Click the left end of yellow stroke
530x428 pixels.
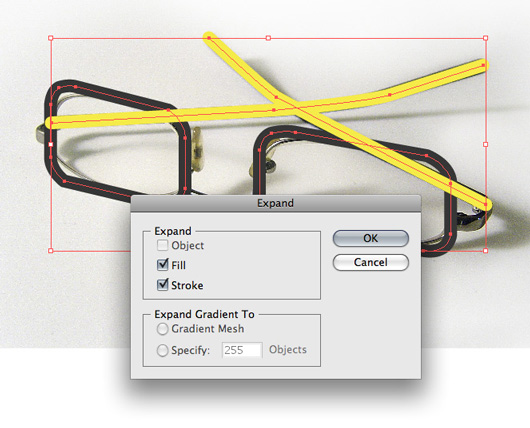(x=51, y=122)
